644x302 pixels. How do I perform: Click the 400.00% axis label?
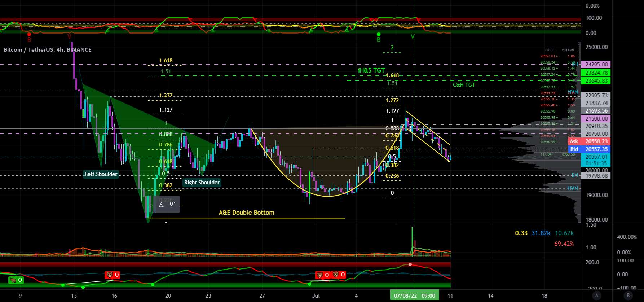[627, 237]
